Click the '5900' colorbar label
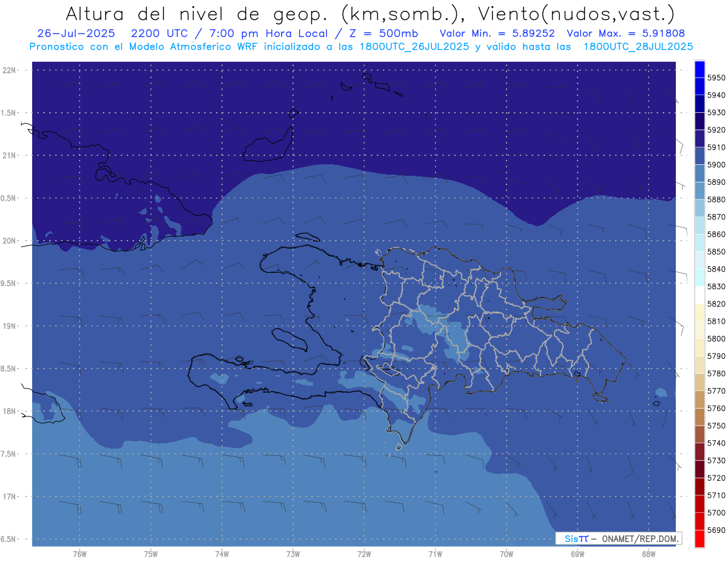 point(716,165)
